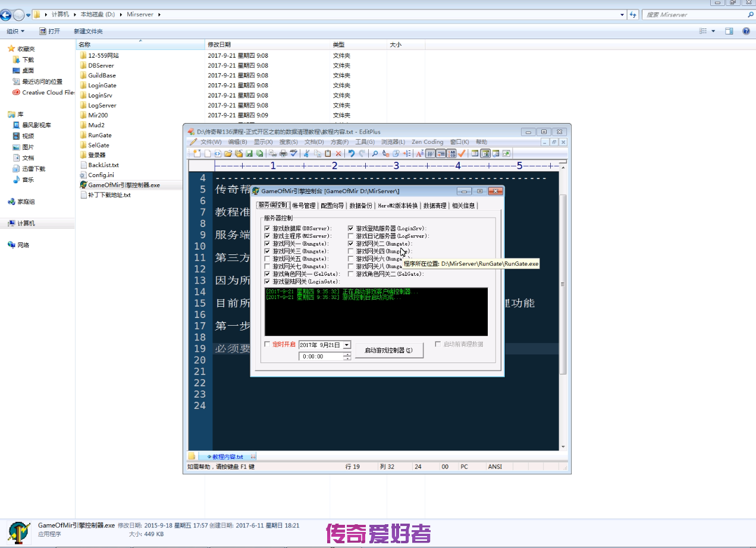This screenshot has height=548, width=756.
Task: Click the Set Font icon in EditPlus
Action: [x=420, y=153]
